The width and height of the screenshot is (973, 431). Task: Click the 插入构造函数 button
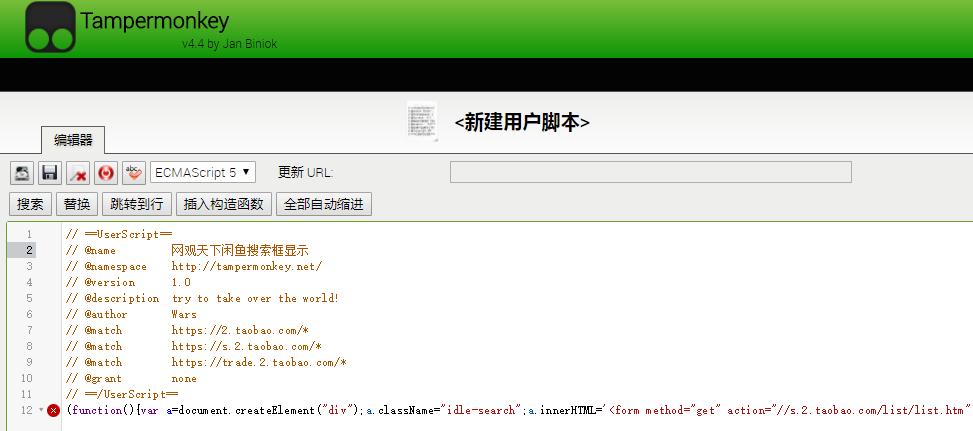pos(224,204)
